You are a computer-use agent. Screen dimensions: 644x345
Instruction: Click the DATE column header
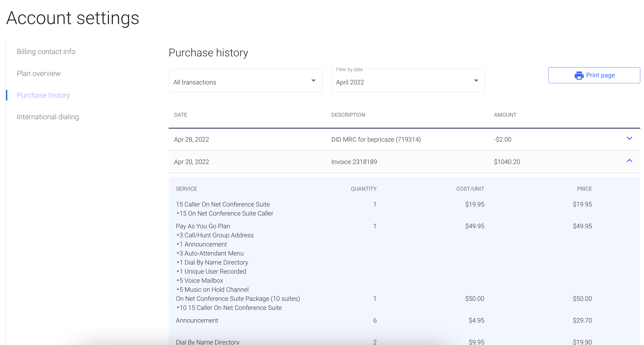(181, 115)
